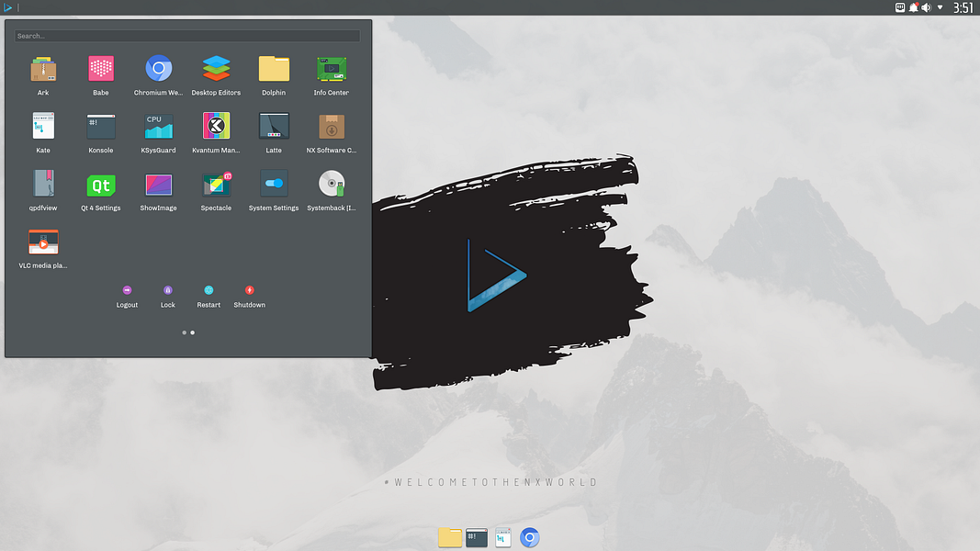The height and width of the screenshot is (551, 980).
Task: Open keyboard indicator in system tray
Action: [x=900, y=7]
